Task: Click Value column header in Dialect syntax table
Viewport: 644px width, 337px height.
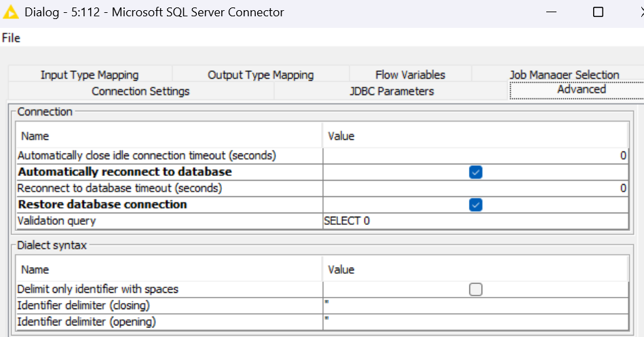Action: tap(476, 270)
